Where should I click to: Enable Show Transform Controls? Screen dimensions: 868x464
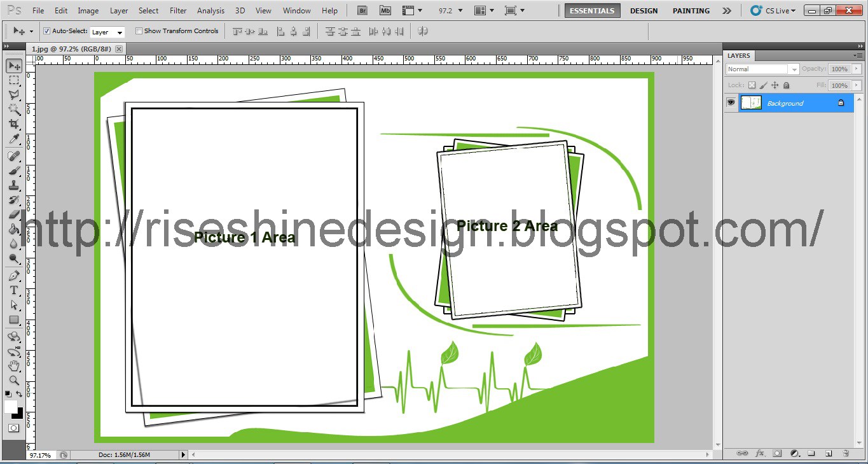point(139,31)
